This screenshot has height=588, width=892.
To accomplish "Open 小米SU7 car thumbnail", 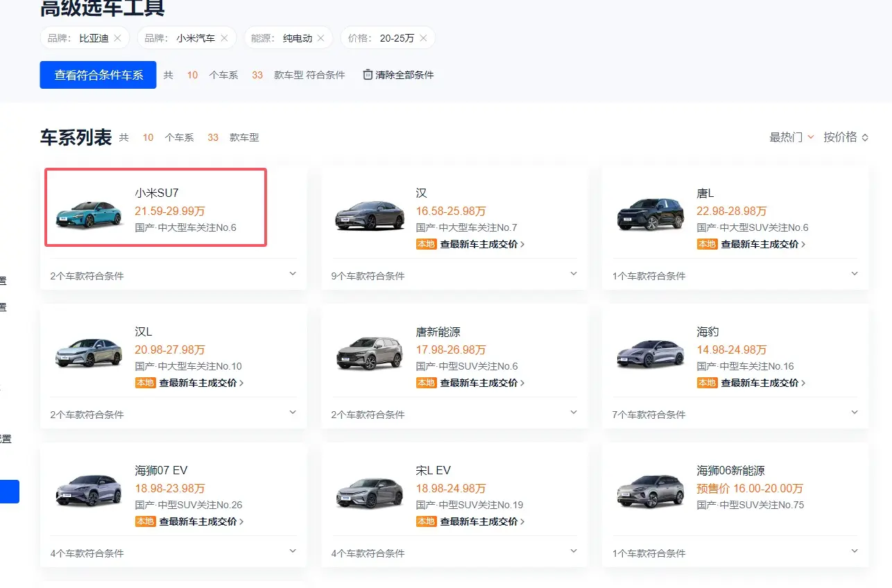I will tap(88, 214).
